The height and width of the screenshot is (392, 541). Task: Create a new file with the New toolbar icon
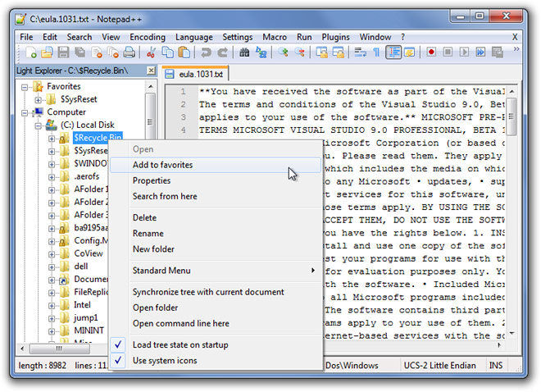(x=30, y=52)
